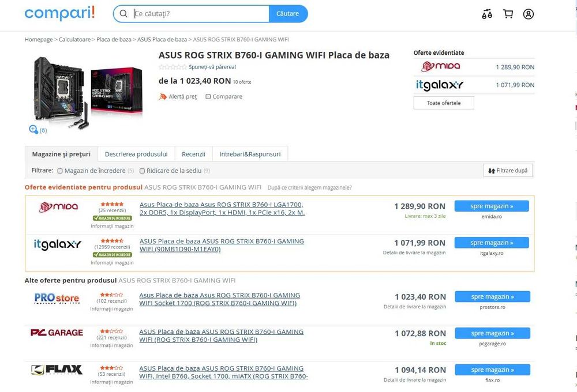Click itgalaxy's Magazin de incredere badge
This screenshot has height=392, width=577.
click(x=113, y=254)
